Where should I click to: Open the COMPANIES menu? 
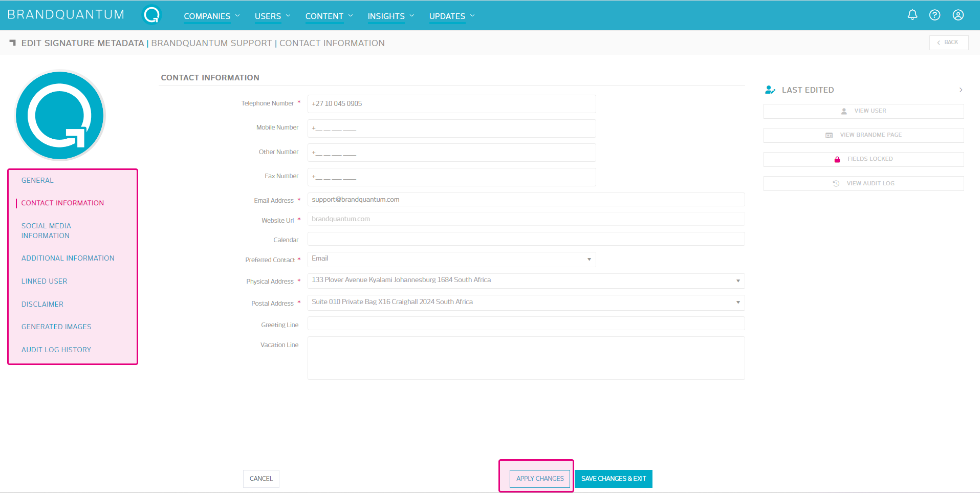coord(207,16)
